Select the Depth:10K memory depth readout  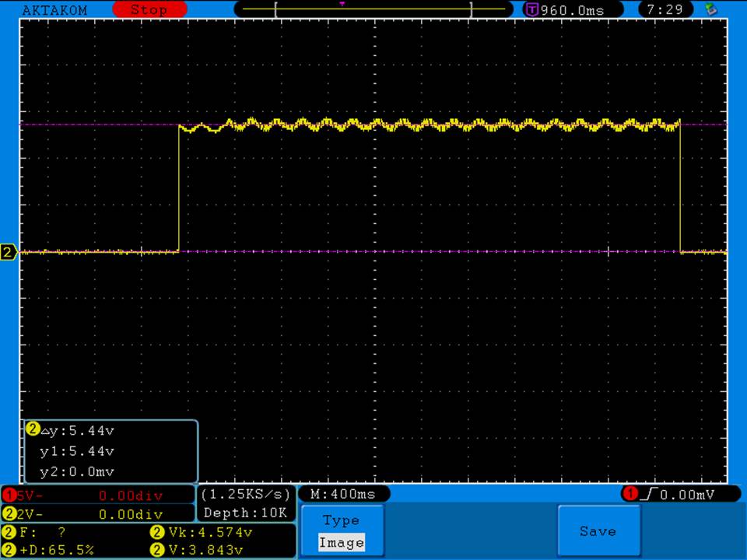[245, 513]
